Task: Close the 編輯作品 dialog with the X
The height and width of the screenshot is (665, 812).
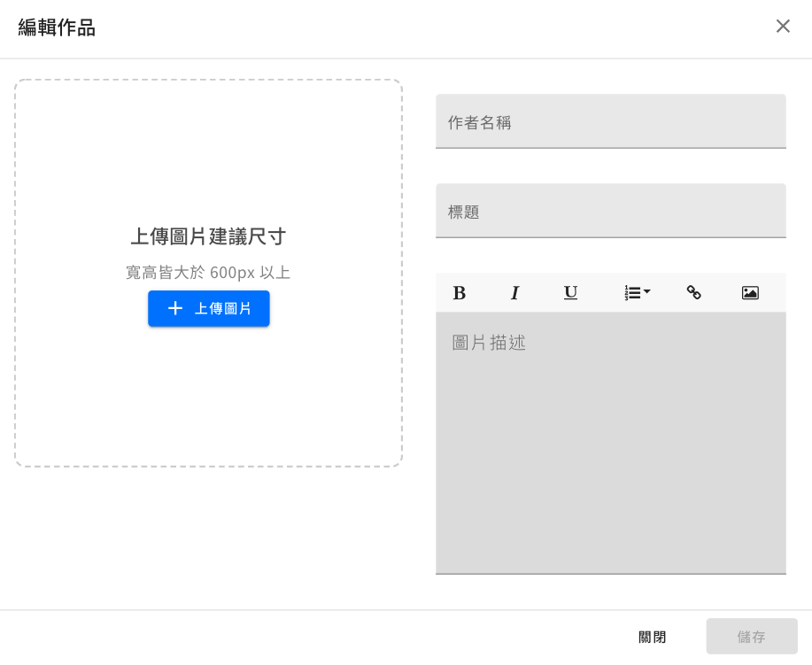Action: coord(783,27)
